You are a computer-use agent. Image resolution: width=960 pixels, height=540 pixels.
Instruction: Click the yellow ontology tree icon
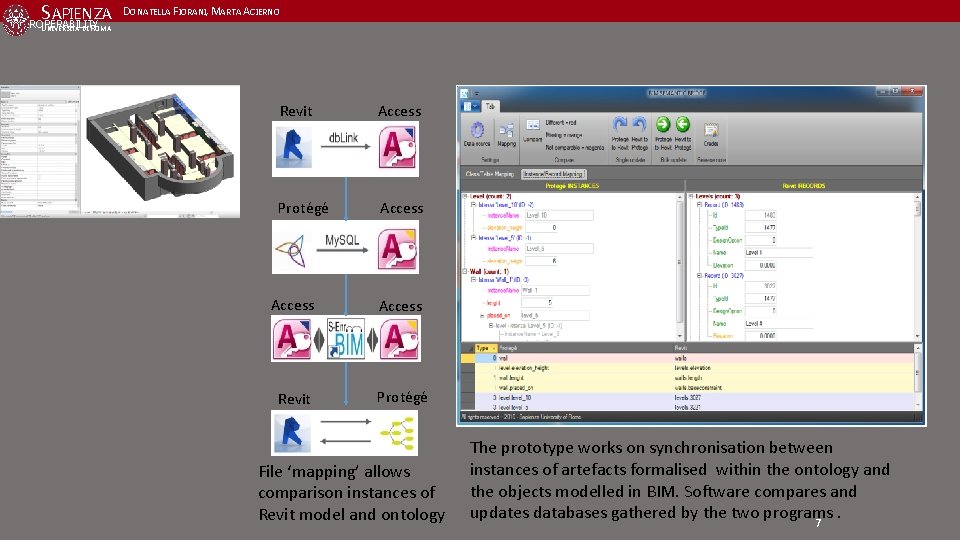point(398,433)
